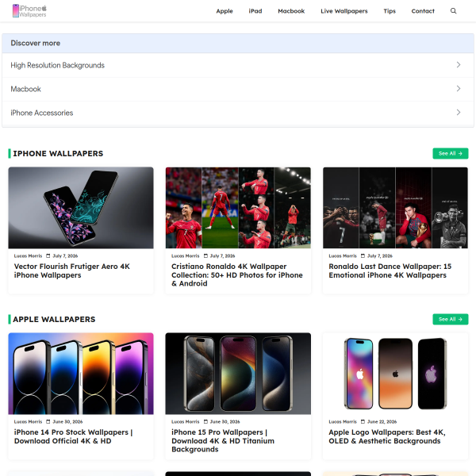Click the iPhone Wallpapers site logo
476x476 pixels.
pyautogui.click(x=29, y=11)
